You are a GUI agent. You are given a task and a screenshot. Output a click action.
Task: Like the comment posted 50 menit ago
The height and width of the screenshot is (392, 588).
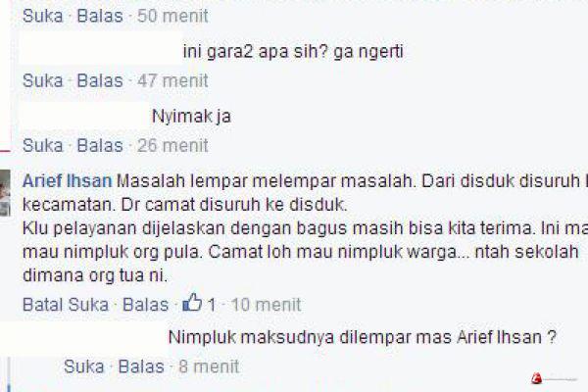(x=42, y=16)
